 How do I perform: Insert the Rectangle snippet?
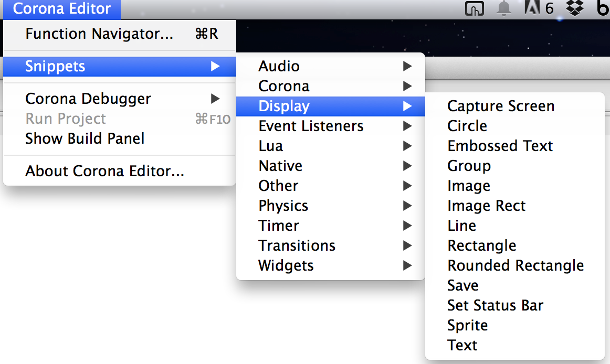tap(515, 245)
